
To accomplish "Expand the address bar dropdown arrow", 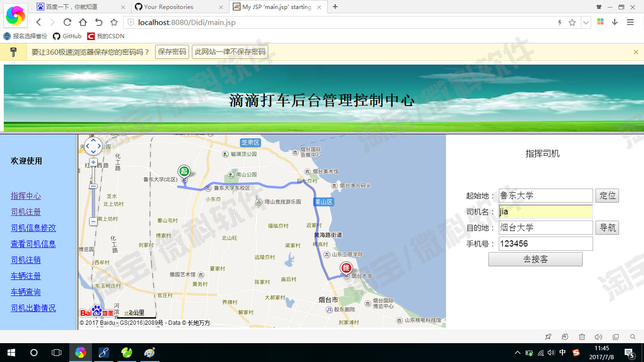I will coord(586,23).
